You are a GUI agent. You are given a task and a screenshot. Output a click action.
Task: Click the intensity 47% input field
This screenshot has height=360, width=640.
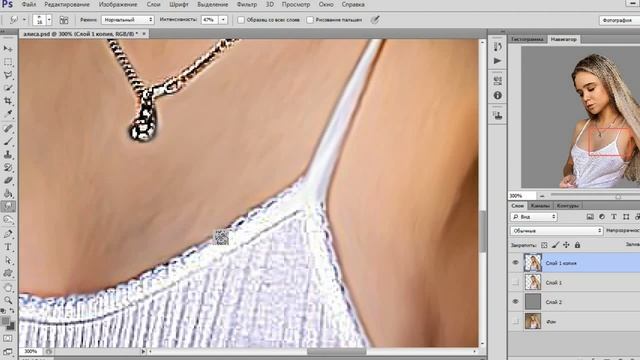point(209,20)
